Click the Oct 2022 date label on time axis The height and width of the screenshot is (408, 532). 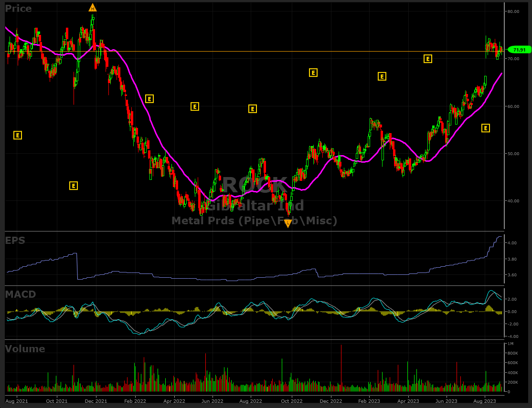[x=291, y=401]
